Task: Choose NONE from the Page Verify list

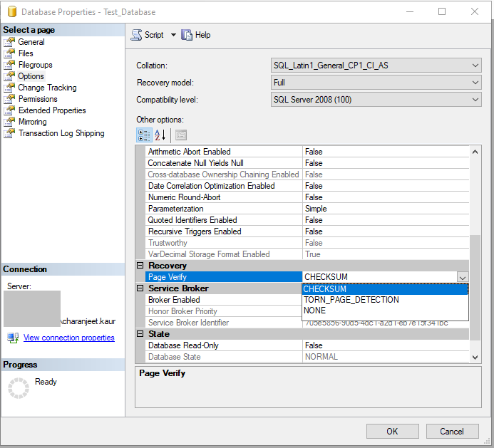Action: pyautogui.click(x=385, y=311)
